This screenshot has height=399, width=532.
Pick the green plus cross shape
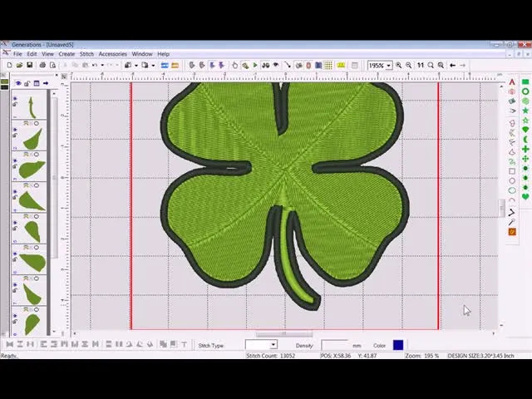point(525,149)
